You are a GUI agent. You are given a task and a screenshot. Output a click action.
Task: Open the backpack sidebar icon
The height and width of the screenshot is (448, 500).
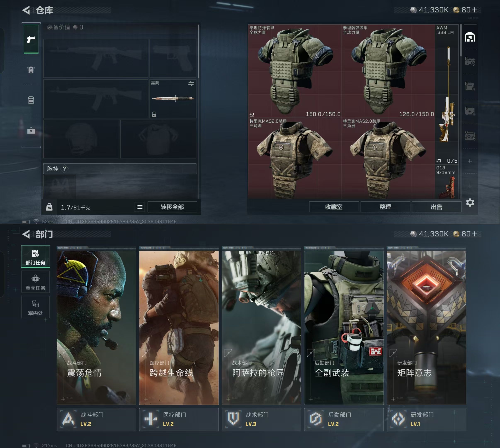(31, 70)
